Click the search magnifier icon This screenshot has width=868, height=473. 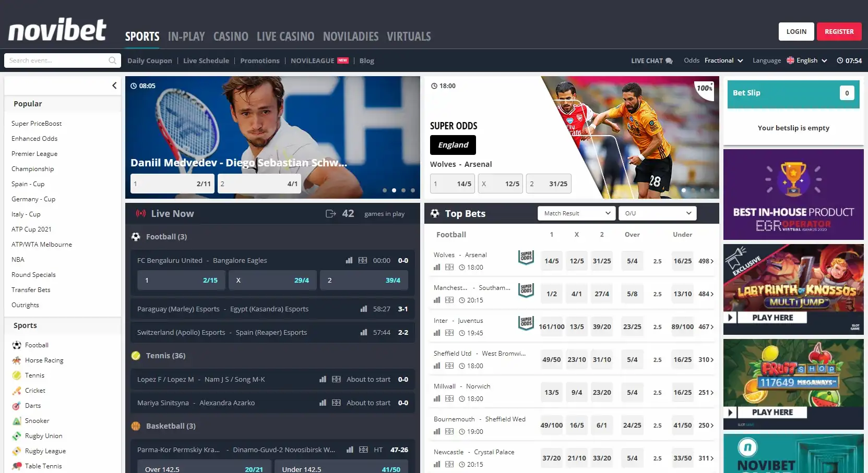[x=112, y=60]
